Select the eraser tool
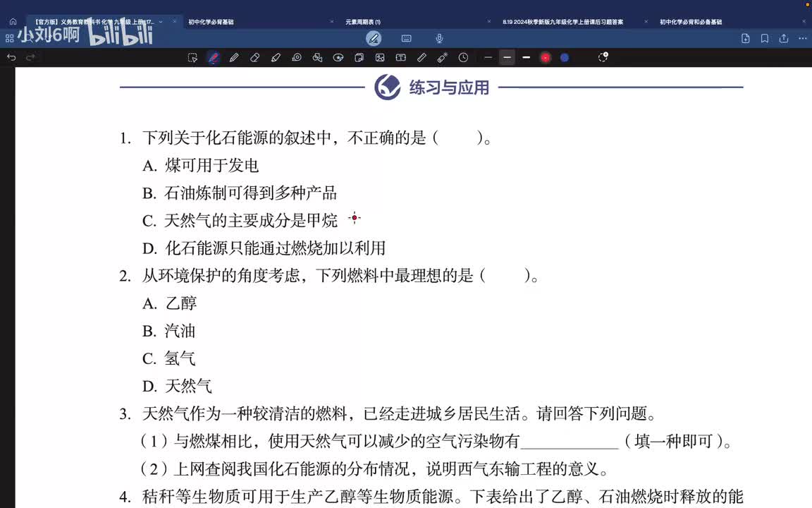The height and width of the screenshot is (508, 812). (x=254, y=58)
